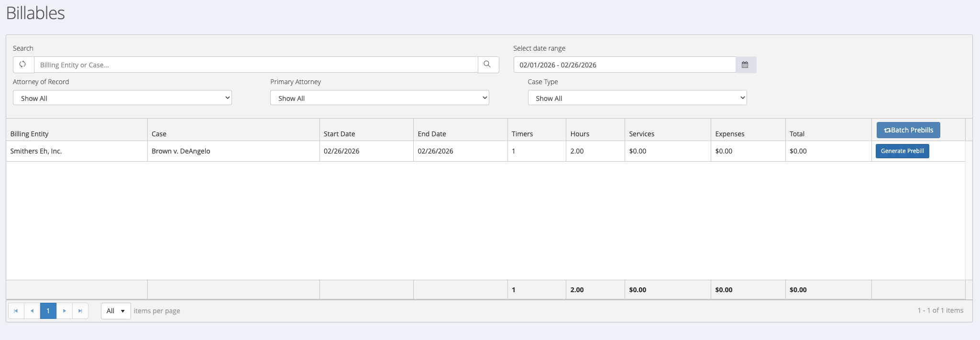Image resolution: width=980 pixels, height=340 pixels.
Task: Focus the Billing Entity or Case search field
Action: point(256,65)
